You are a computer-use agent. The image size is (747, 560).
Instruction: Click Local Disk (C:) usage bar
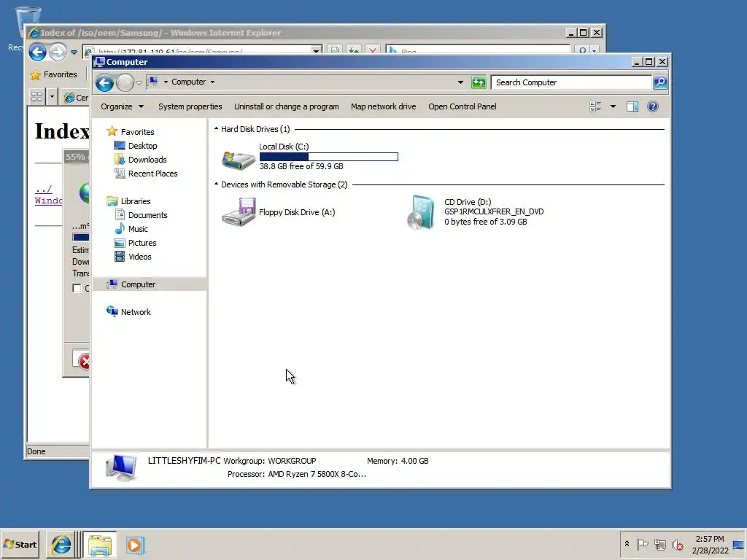coord(329,157)
